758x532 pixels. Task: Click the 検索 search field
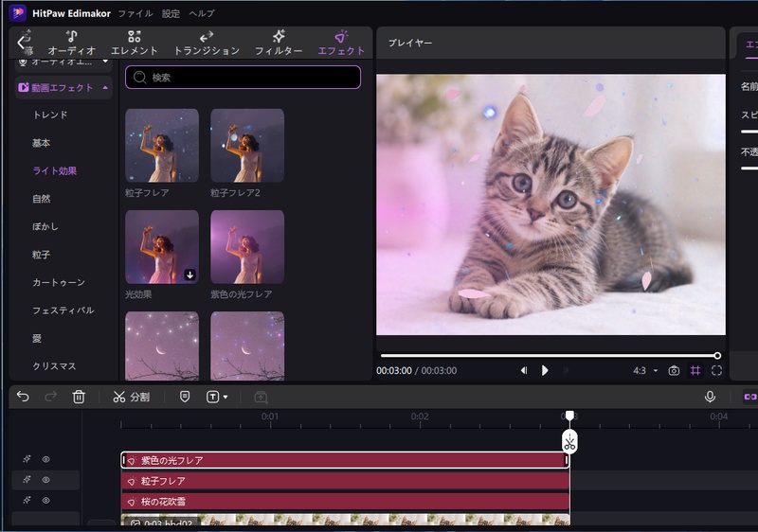[243, 78]
